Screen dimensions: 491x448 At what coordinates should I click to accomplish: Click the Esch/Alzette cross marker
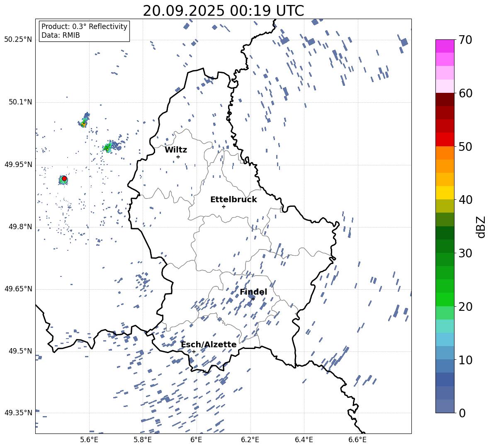[194, 351]
